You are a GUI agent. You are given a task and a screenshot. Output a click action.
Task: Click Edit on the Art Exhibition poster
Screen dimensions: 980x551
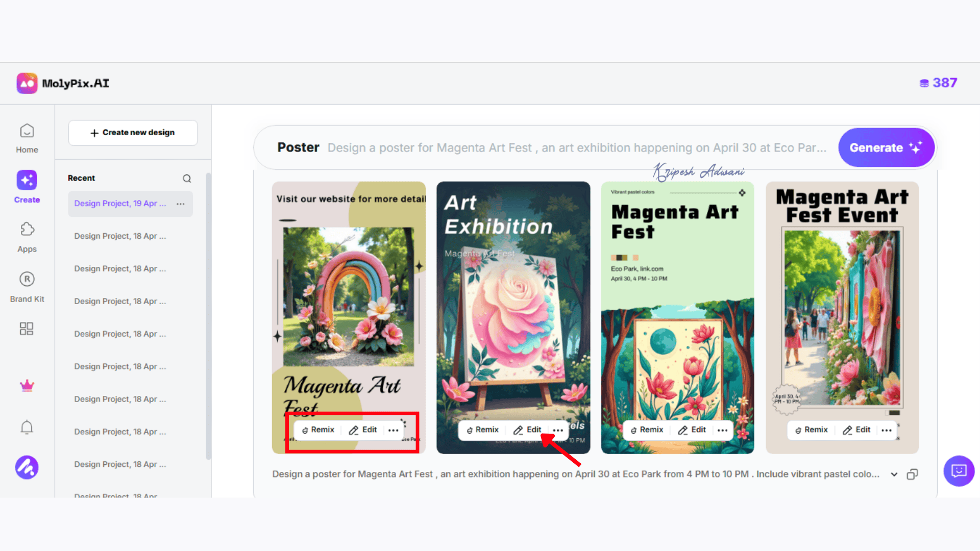(x=527, y=430)
